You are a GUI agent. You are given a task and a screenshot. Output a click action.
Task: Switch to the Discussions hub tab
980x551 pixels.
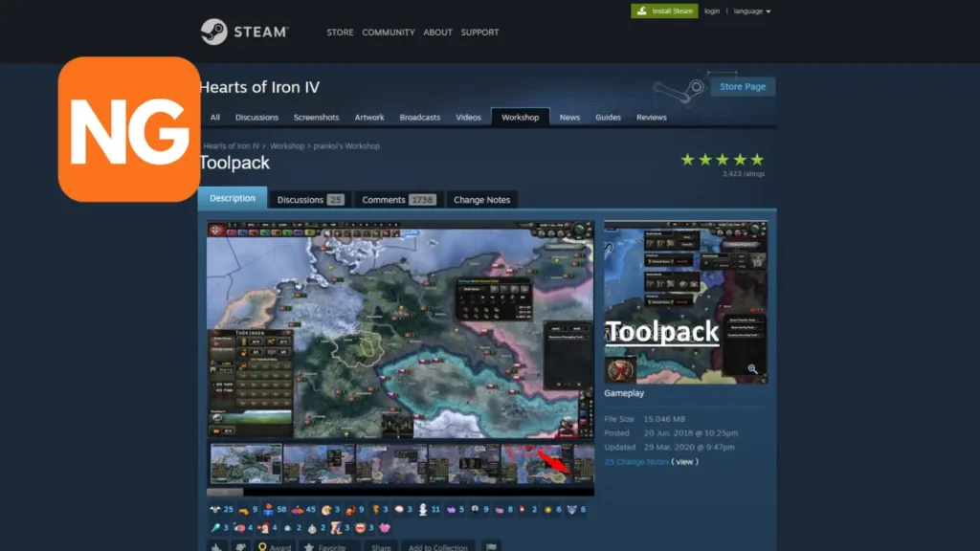pos(256,118)
